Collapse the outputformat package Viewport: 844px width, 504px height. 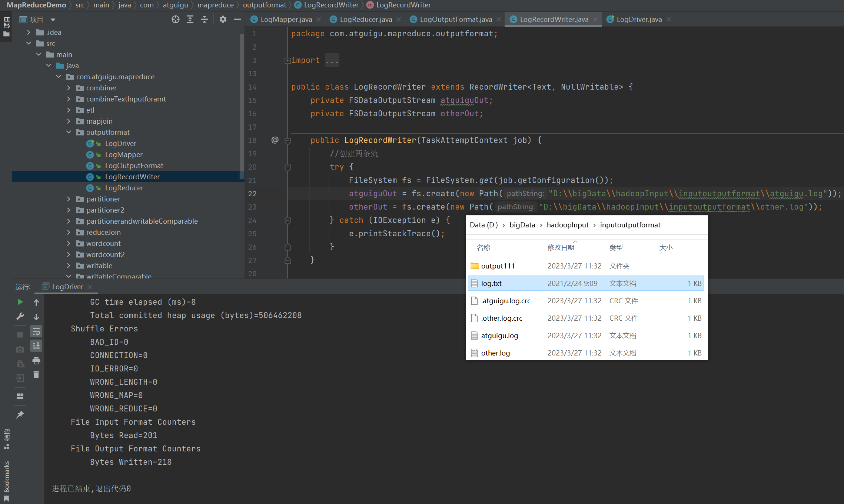pyautogui.click(x=69, y=132)
